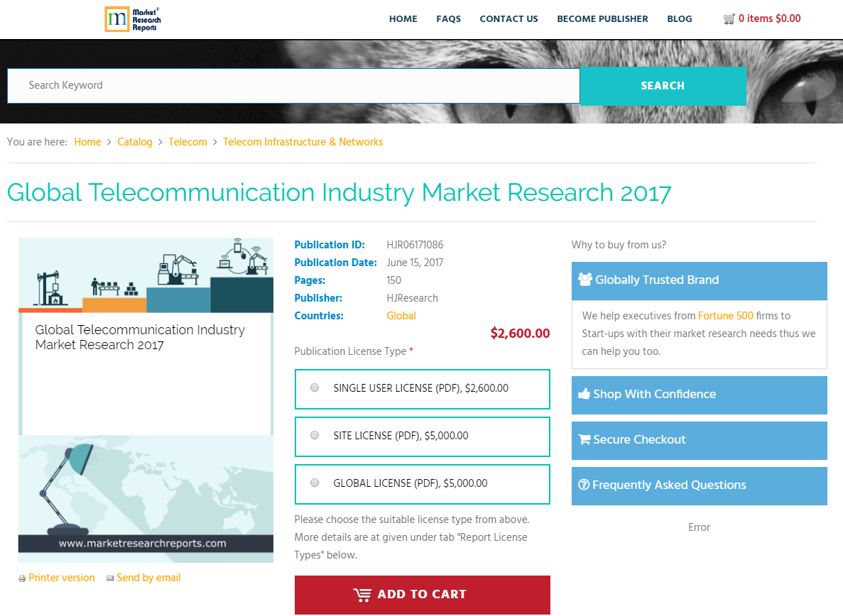Expand the Frequently Asked Questions panel

pos(699,485)
